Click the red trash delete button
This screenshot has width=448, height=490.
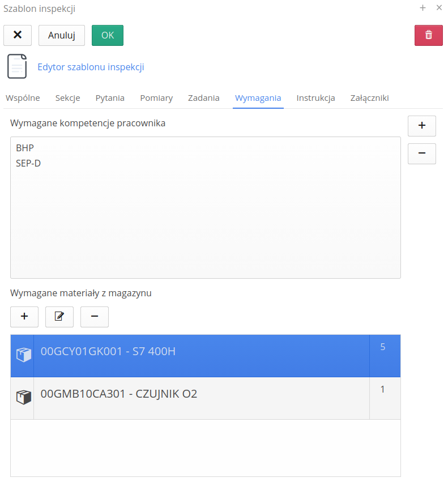point(428,35)
